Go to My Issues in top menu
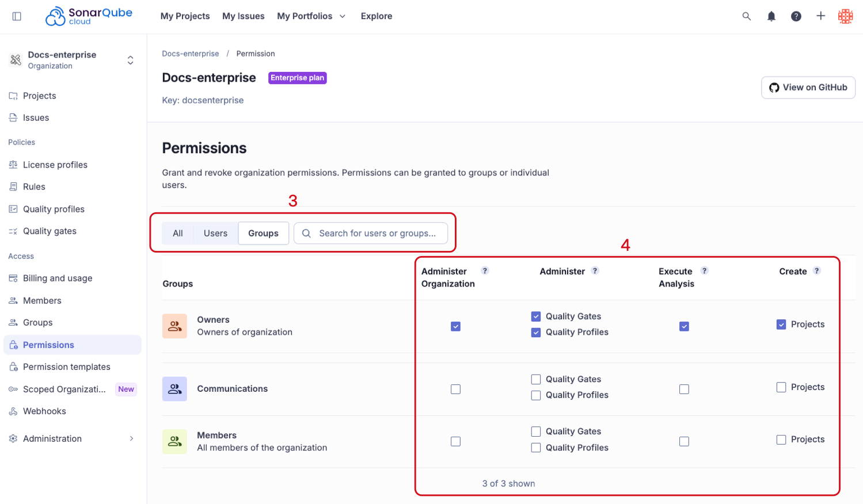The image size is (863, 504). coord(244,16)
